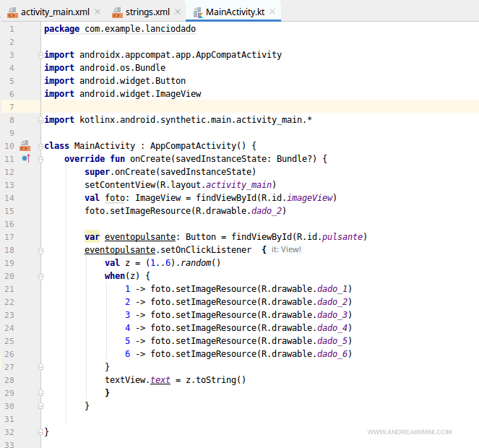This screenshot has width=479, height=448.
Task: Click underlined 'text' property on line 28
Action: [x=160, y=380]
